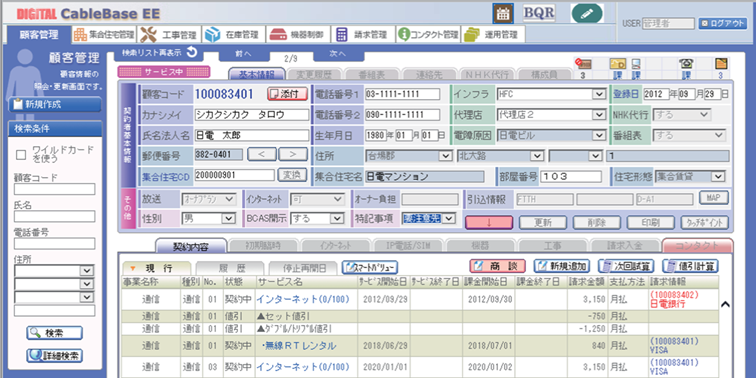Click the postal code < button
Viewport: 756px width, 378px height.
(262, 154)
